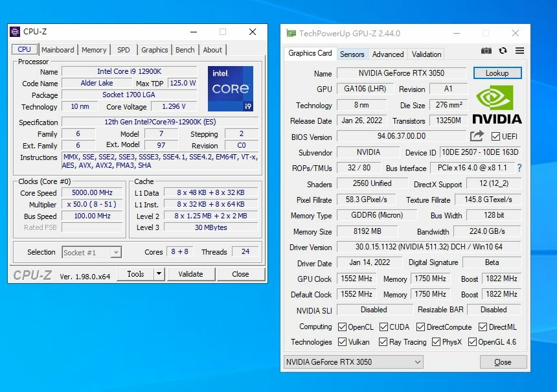This screenshot has height=392, width=557.
Task: Click the Bus Interface question mark
Action: point(519,168)
